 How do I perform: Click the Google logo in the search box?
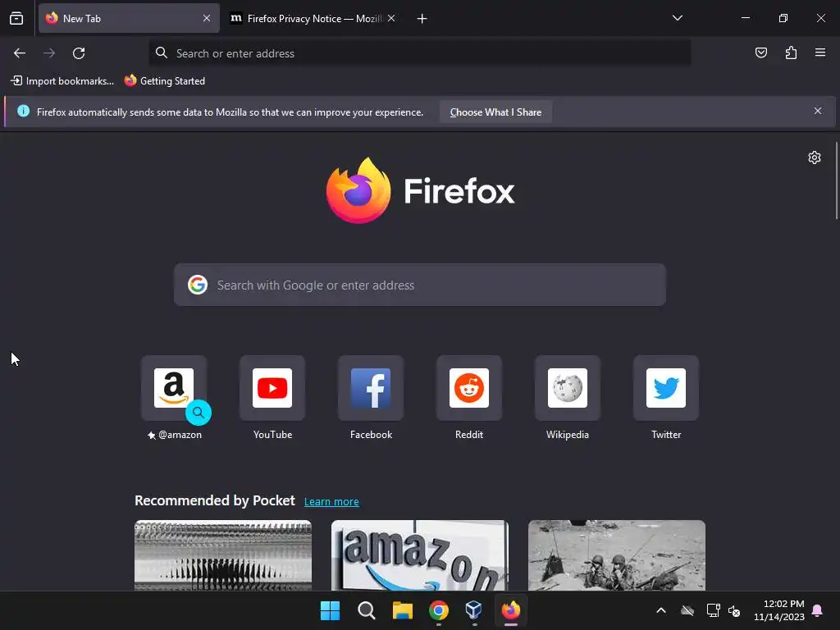[198, 285]
